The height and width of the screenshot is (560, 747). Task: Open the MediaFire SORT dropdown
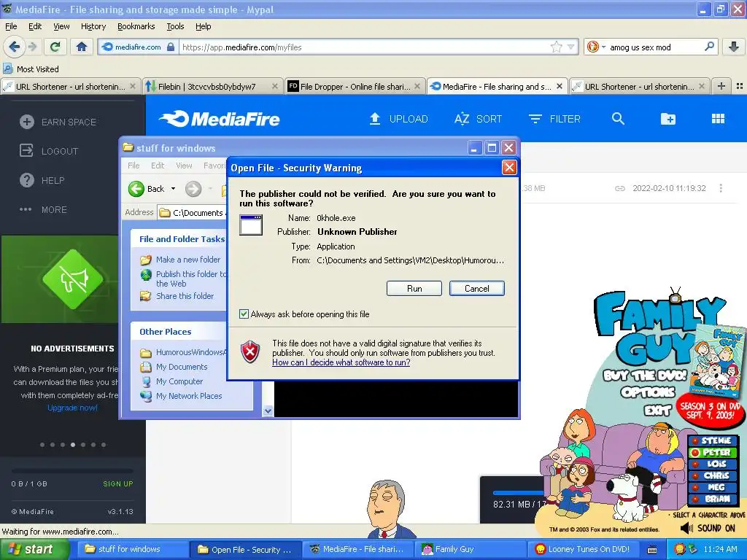click(478, 119)
